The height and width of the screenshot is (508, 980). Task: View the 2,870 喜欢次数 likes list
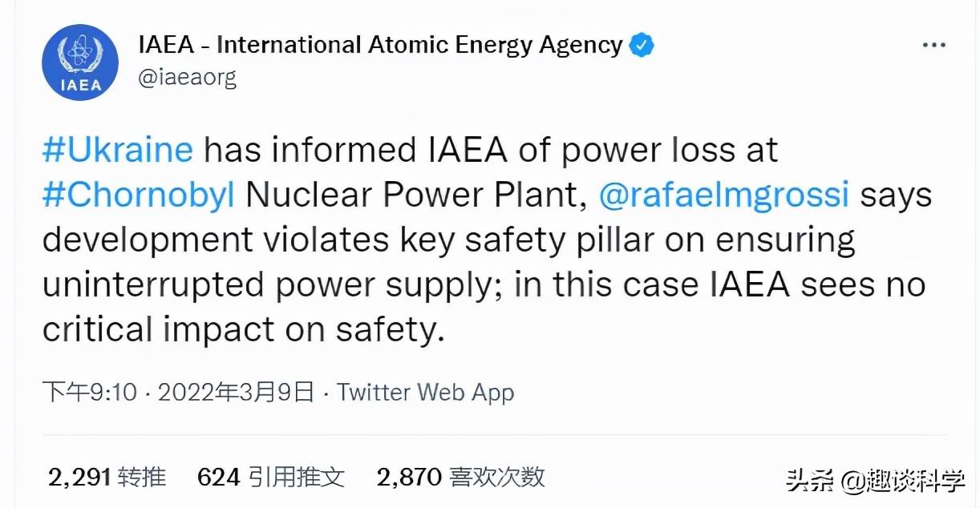pyautogui.click(x=461, y=478)
